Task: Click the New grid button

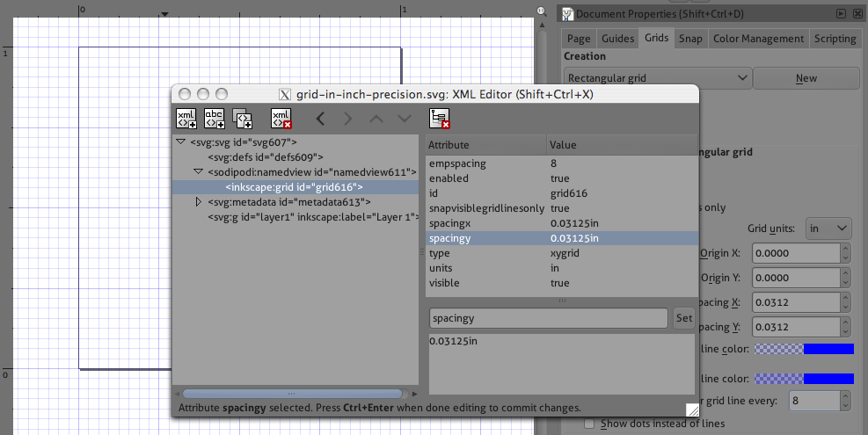Action: click(x=806, y=78)
